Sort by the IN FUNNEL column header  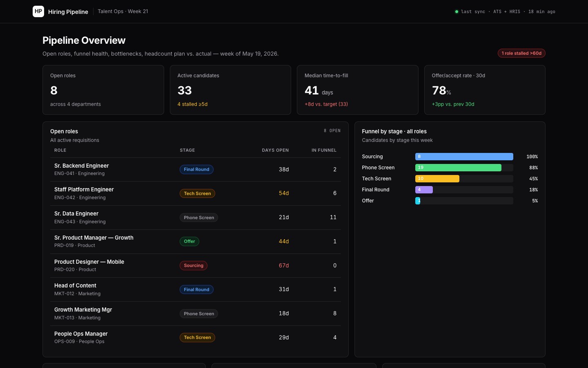[324, 150]
